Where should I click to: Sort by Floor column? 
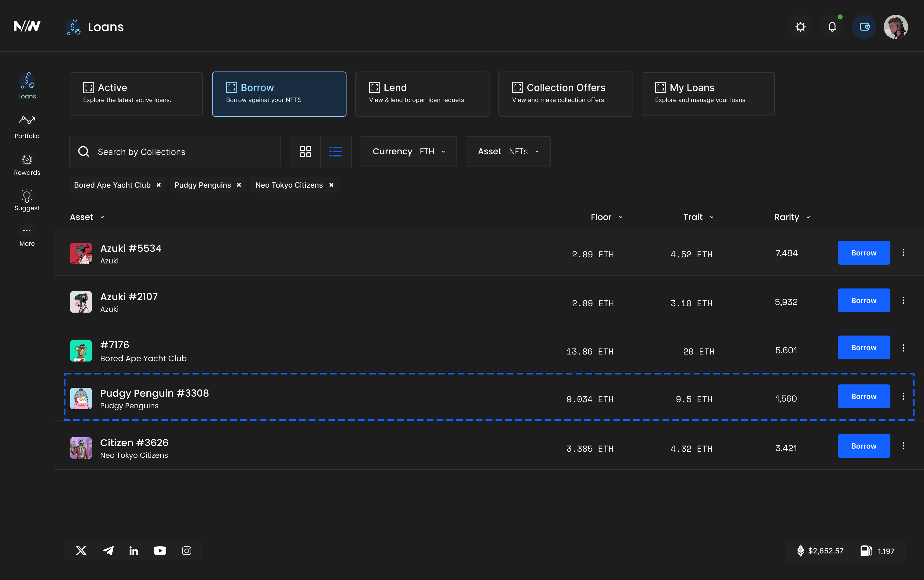(x=606, y=217)
